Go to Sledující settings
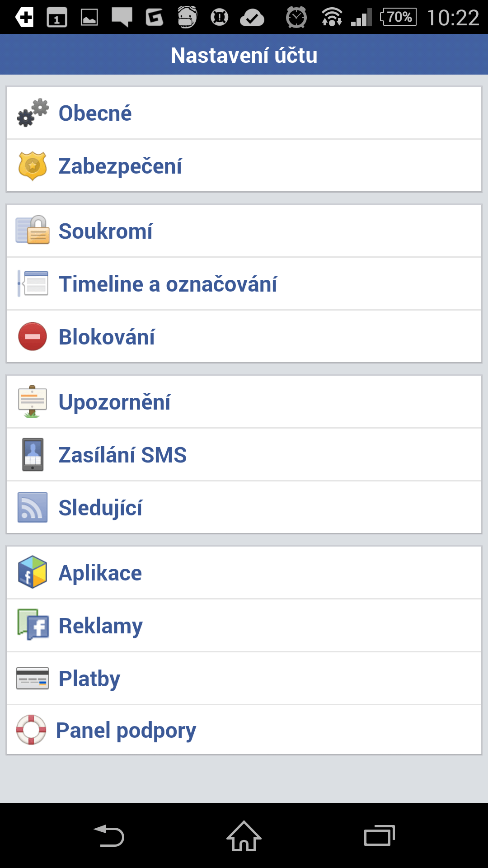 [244, 507]
